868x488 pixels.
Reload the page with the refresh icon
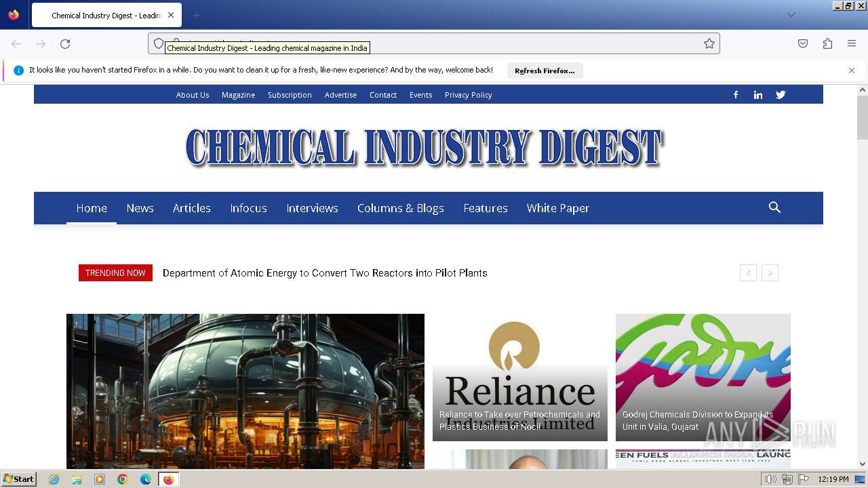coord(65,43)
